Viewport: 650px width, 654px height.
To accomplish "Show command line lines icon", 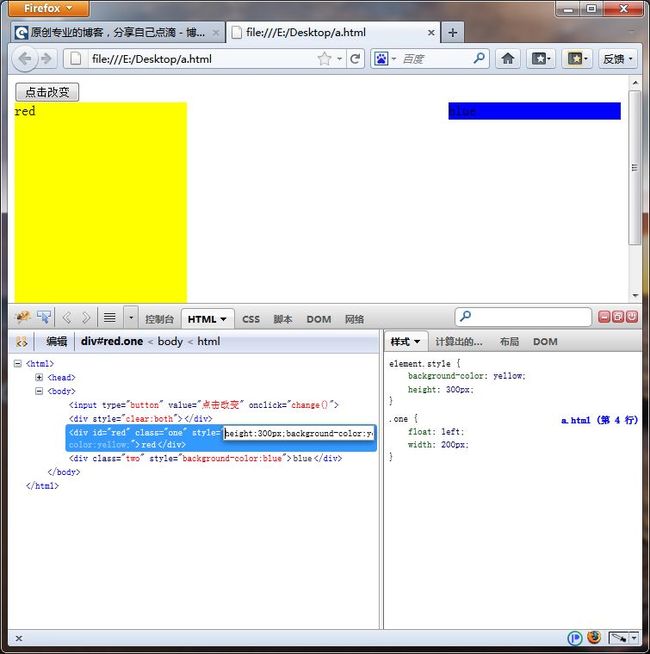I will pyautogui.click(x=110, y=318).
